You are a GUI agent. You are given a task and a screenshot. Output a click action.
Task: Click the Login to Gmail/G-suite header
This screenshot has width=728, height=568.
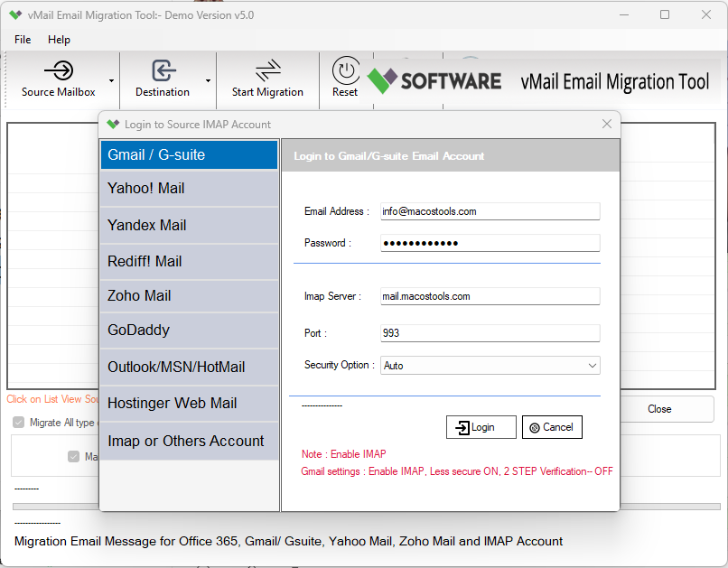[389, 156]
